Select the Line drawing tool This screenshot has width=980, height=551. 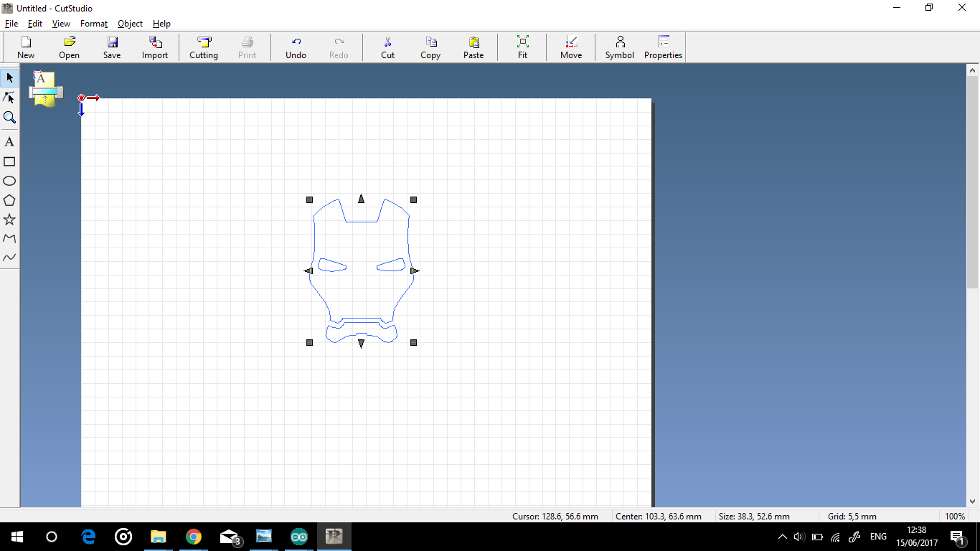(x=9, y=239)
